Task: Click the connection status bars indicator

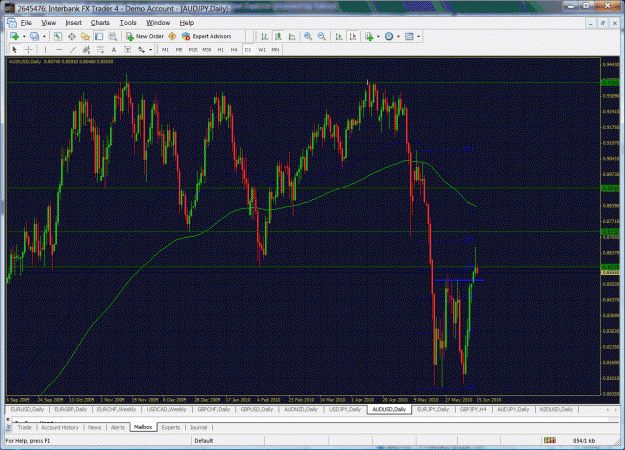Action: click(550, 440)
